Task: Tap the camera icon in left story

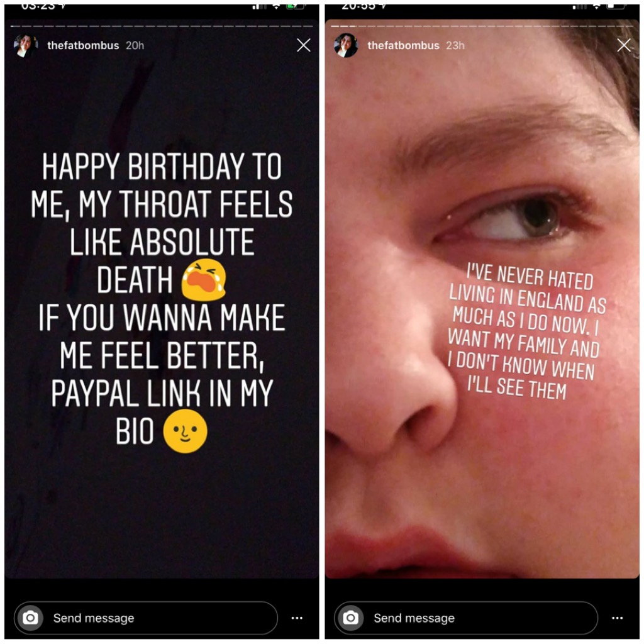Action: [30, 618]
